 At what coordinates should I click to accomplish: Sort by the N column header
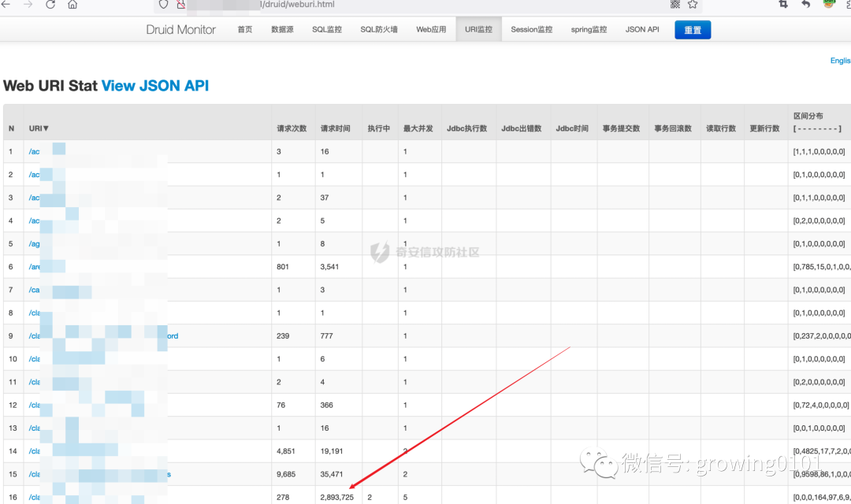(x=11, y=128)
